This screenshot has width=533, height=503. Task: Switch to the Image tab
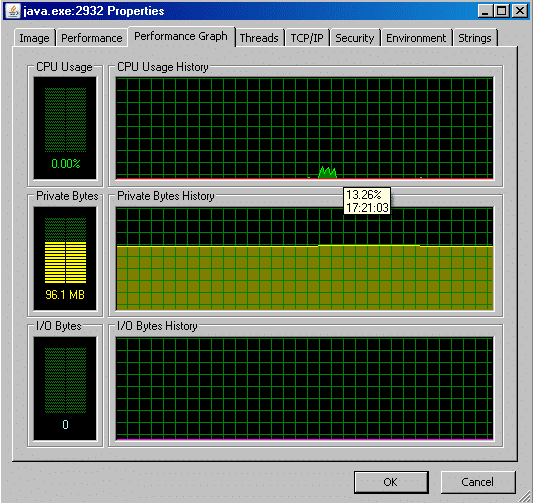(x=34, y=38)
